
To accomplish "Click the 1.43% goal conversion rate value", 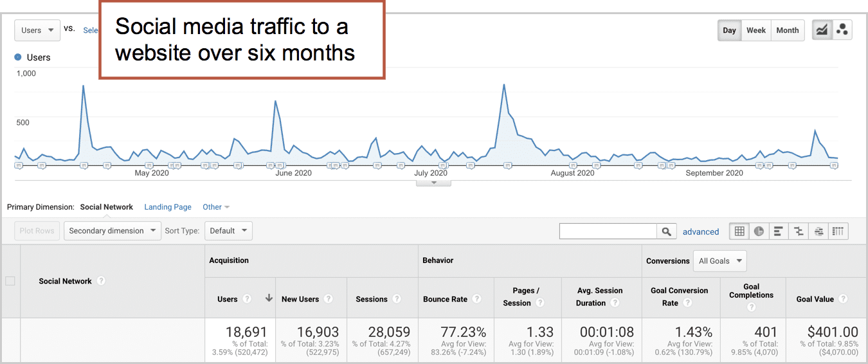I will pos(694,332).
